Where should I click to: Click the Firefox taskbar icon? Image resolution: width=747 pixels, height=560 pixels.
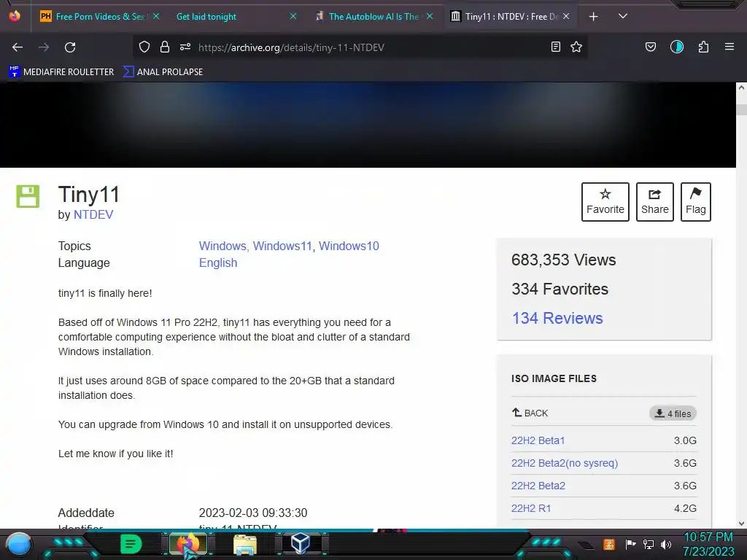(188, 544)
